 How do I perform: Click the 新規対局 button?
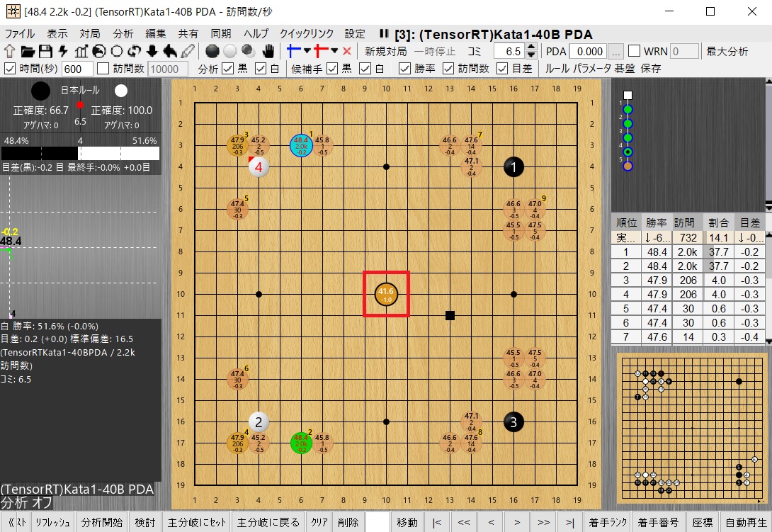tap(385, 51)
